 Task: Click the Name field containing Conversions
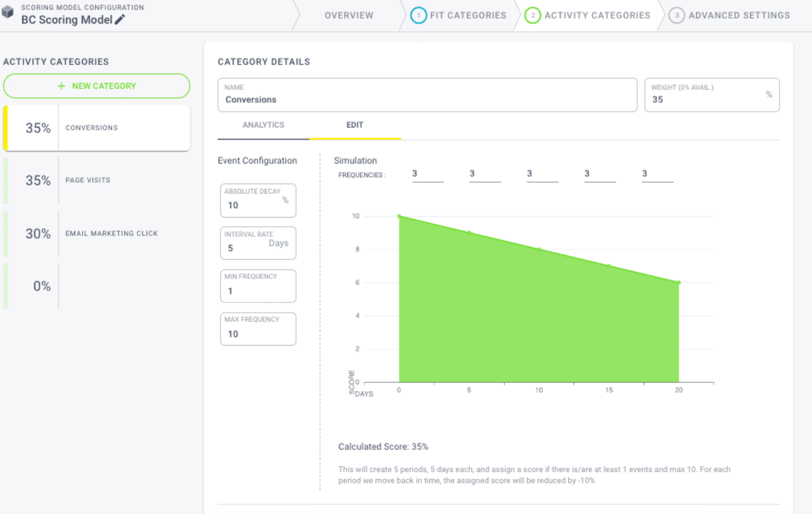427,95
